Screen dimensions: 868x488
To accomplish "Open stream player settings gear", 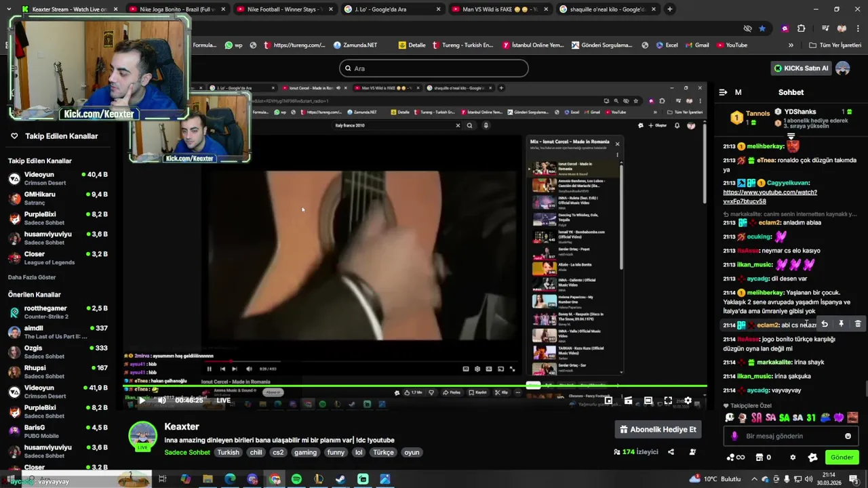I will click(688, 401).
